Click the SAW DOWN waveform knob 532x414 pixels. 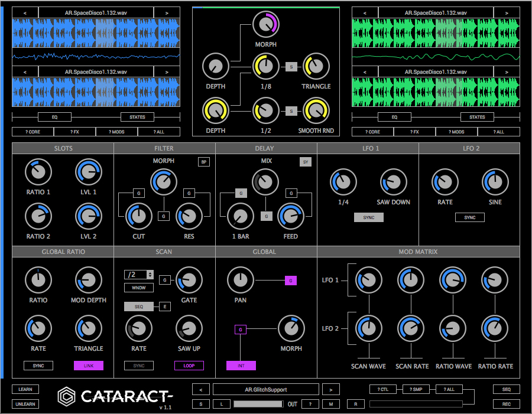click(394, 182)
